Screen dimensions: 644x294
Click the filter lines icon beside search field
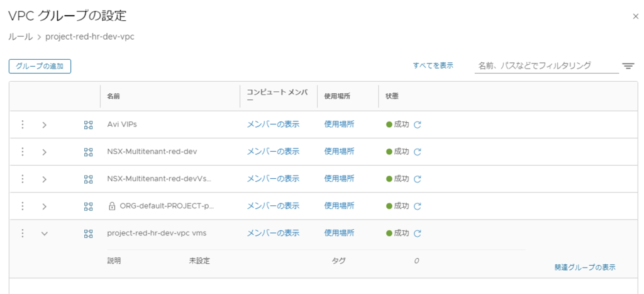[x=628, y=65]
